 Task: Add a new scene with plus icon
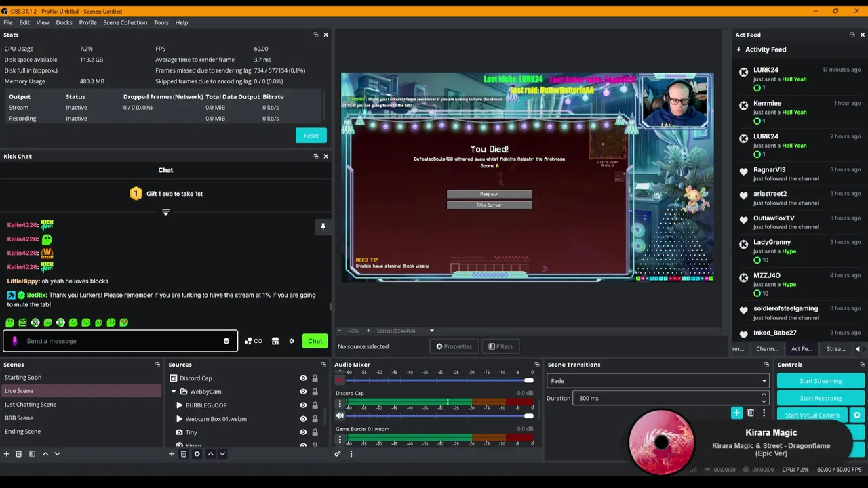pyautogui.click(x=6, y=453)
